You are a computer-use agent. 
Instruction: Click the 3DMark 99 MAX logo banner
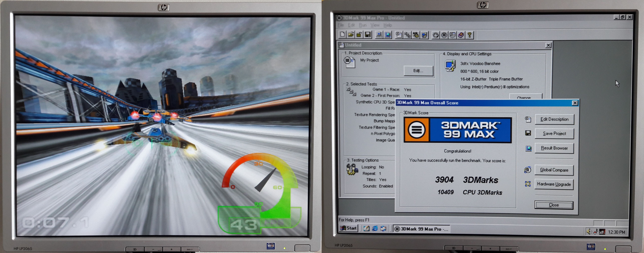457,130
